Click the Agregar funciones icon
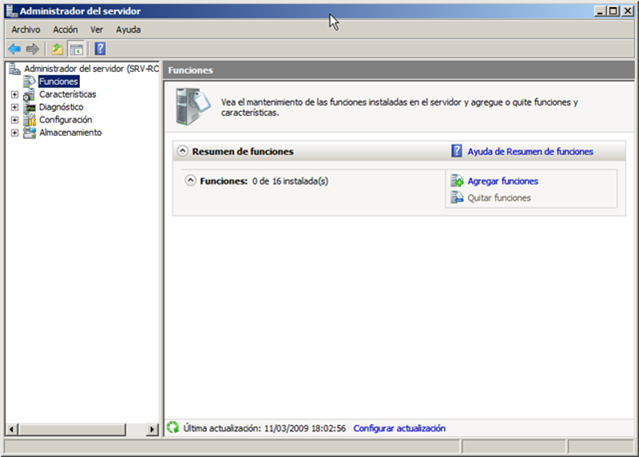 tap(457, 181)
